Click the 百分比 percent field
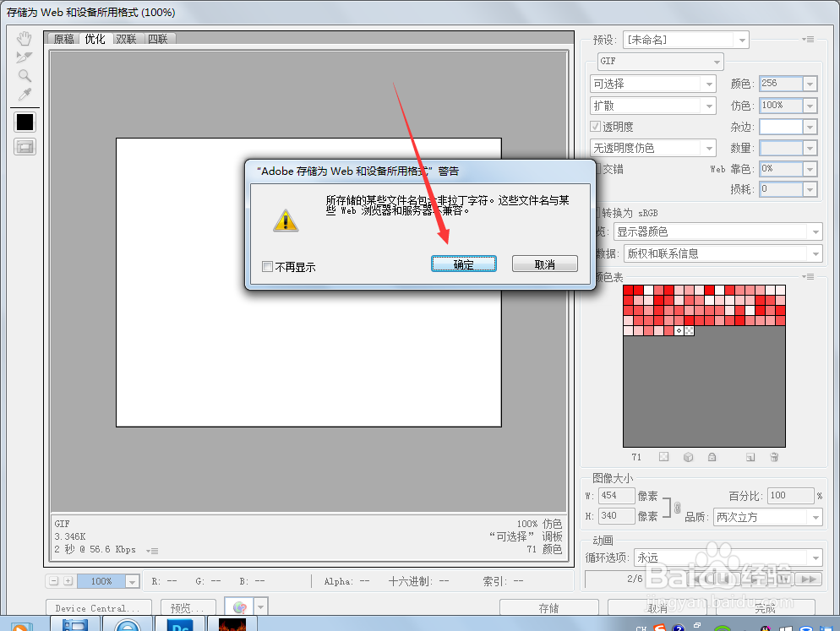The image size is (840, 631). (790, 496)
